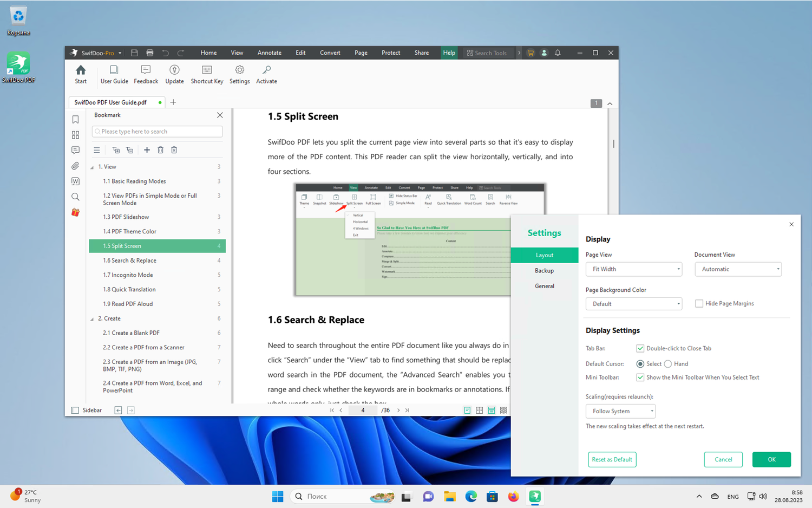Go to the next page in the status bar
Screen dimensions: 812x508
coord(398,411)
